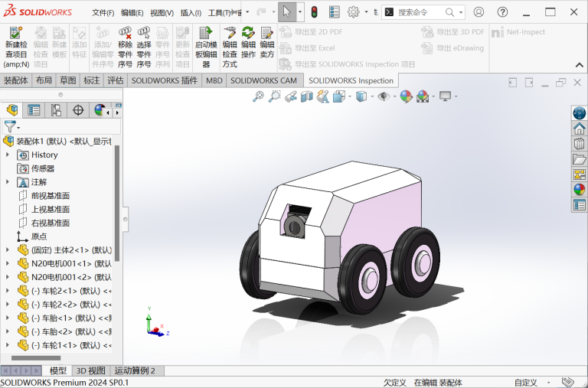Switch to the 3D 视图 bottom tab
Screen dimensions: 588x388
91,370
